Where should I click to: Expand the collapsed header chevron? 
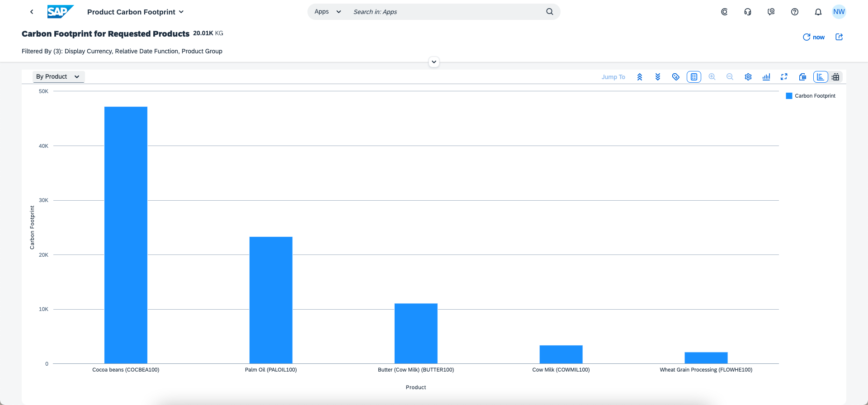click(434, 62)
